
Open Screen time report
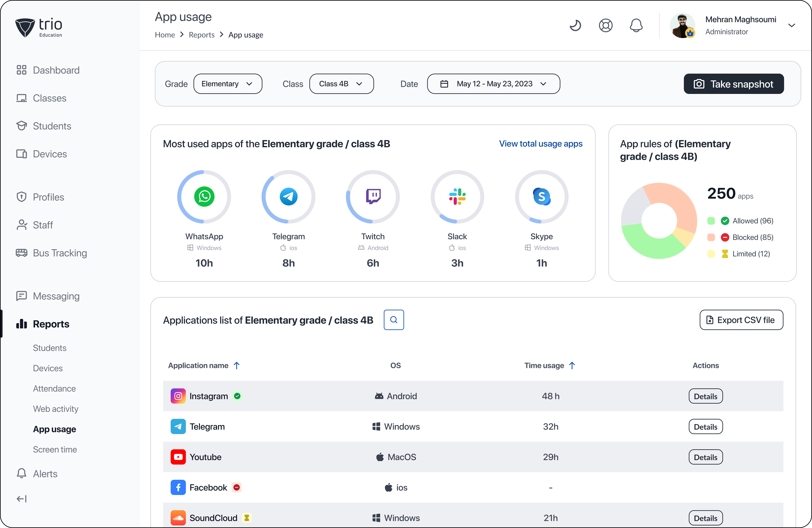pyautogui.click(x=55, y=449)
